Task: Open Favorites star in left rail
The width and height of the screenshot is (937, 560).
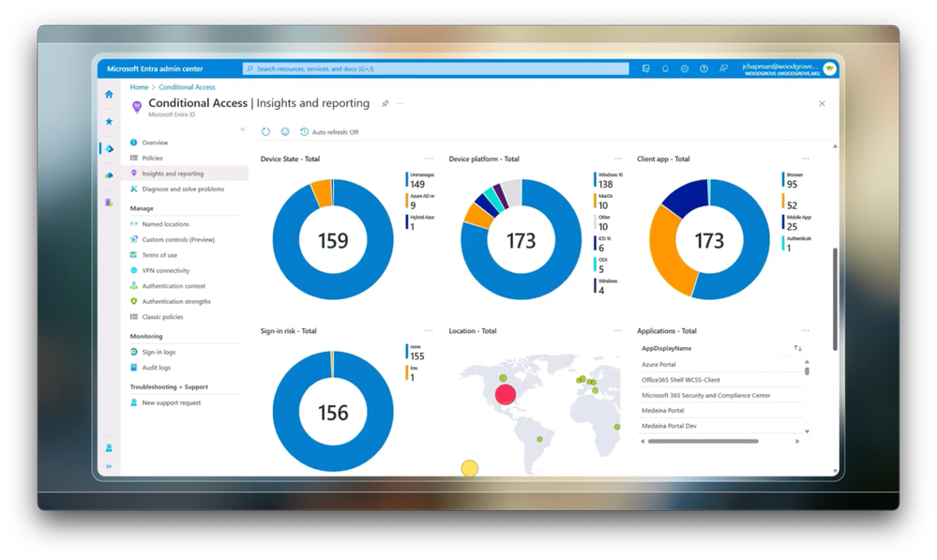Action: 109,121
